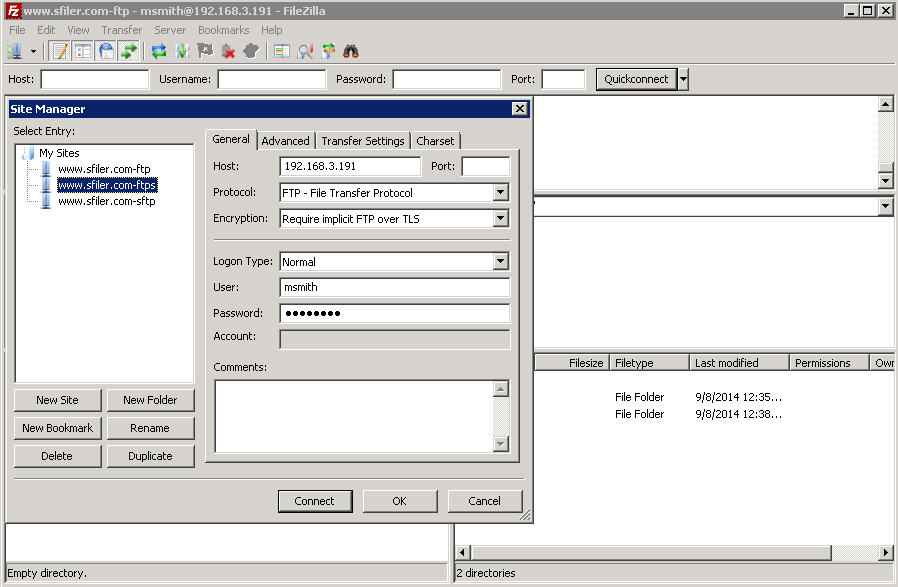Click the Site Manager Host field
The height and width of the screenshot is (587, 898).
click(x=350, y=166)
